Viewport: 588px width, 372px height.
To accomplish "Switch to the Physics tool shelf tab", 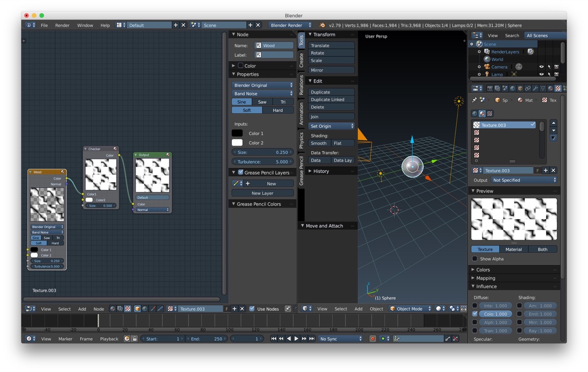I will [x=301, y=141].
